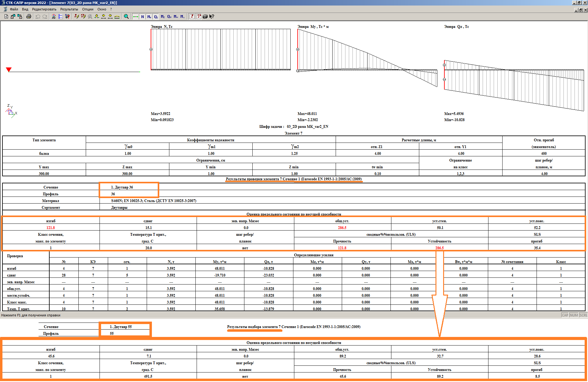
Task: Toggle the Mz moment diagram button
Action: [x=163, y=17]
